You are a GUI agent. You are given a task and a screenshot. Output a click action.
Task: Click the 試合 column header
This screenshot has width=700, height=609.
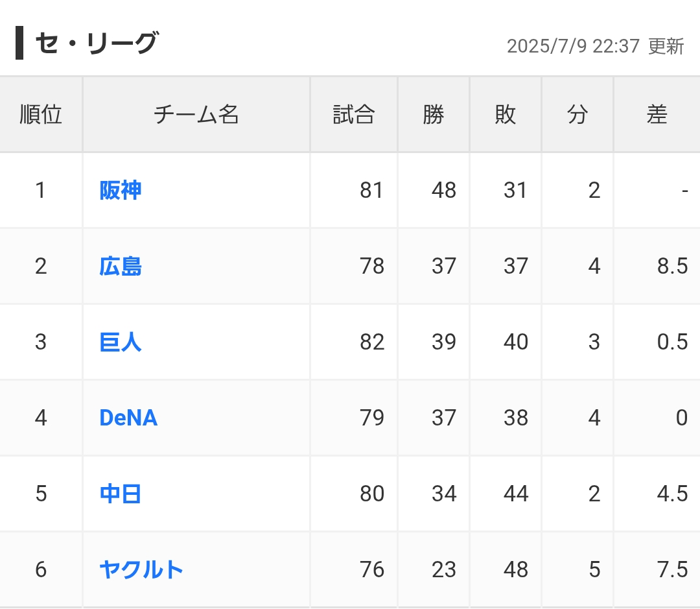(x=354, y=114)
